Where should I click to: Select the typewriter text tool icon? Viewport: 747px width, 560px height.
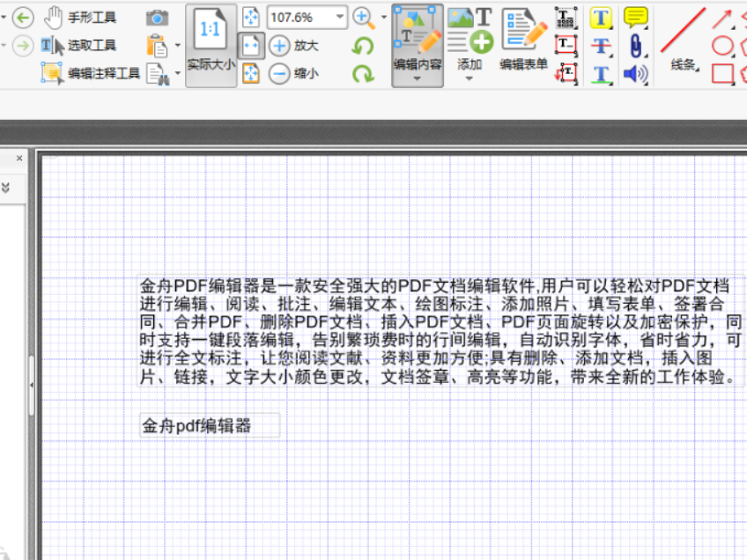click(x=566, y=18)
